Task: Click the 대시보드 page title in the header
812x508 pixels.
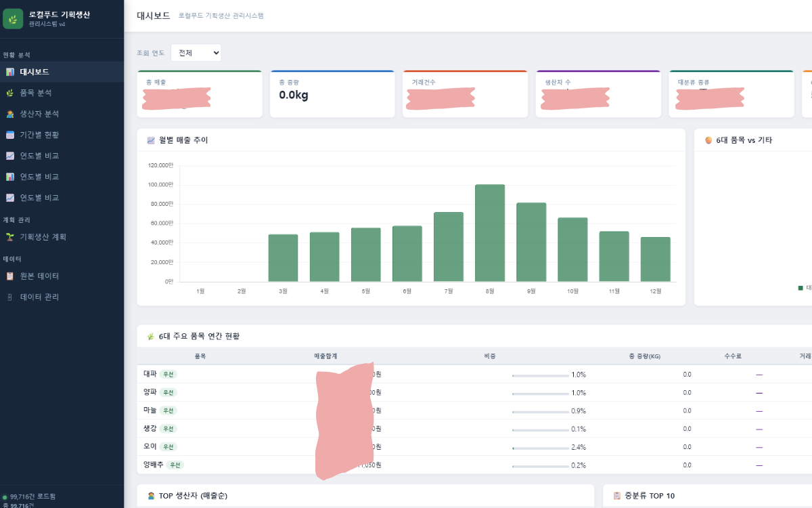Action: click(x=154, y=15)
